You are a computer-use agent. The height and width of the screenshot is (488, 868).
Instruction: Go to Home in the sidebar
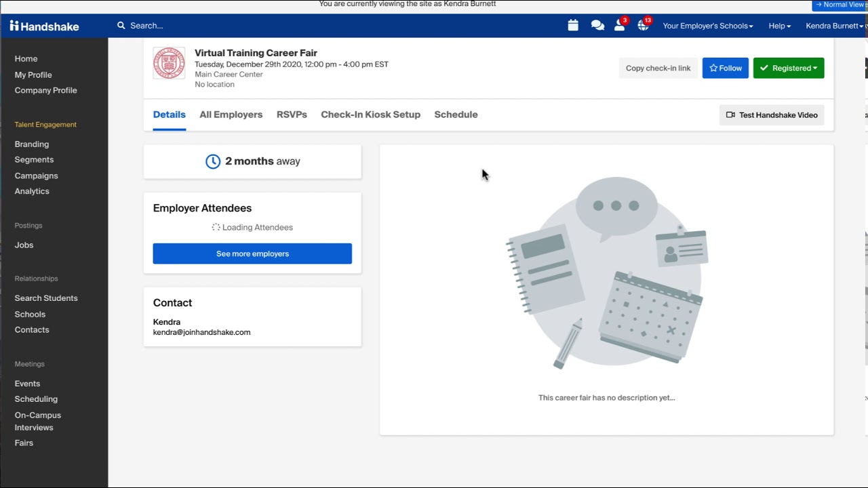click(x=26, y=59)
